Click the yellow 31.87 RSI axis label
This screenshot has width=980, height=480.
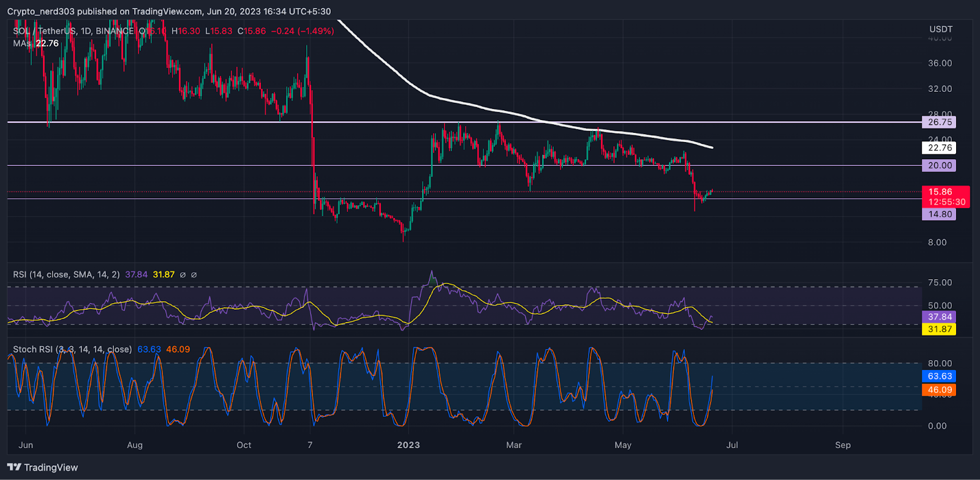940,329
